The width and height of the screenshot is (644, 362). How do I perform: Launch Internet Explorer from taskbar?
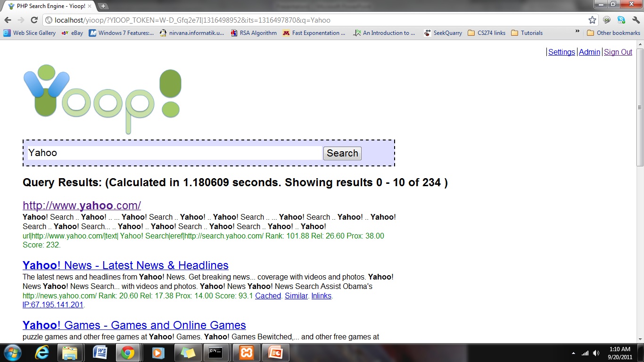(x=42, y=353)
